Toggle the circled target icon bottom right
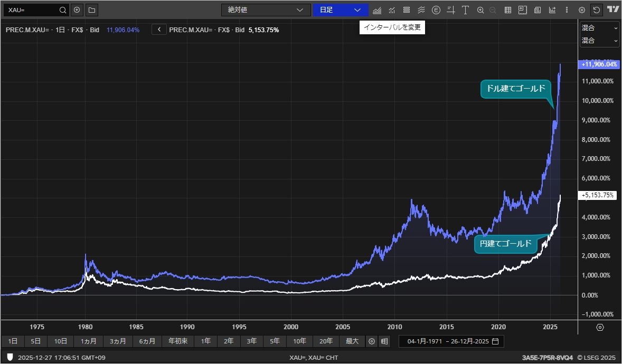622x364 pixels. coord(599,327)
